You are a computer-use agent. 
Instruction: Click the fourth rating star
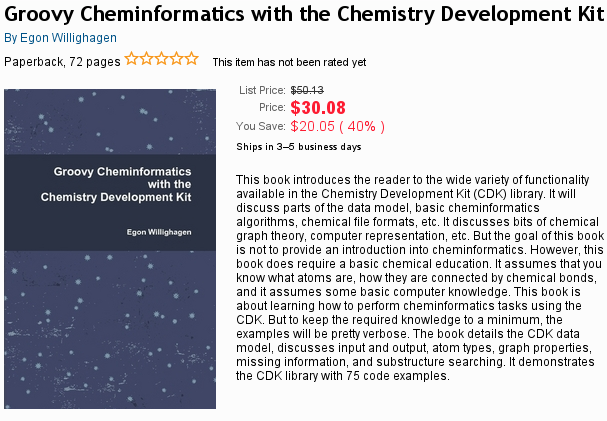177,58
